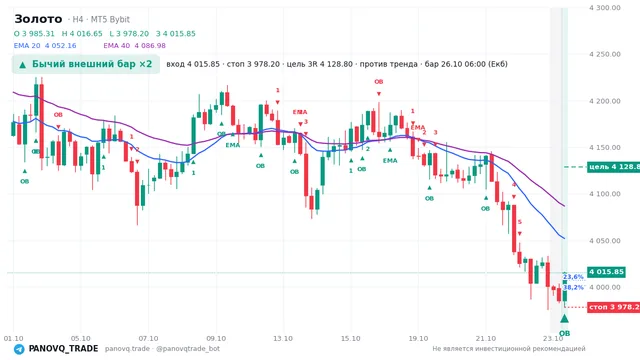Select the red number 4 signal marker
Viewport: 640px width, 360px height.
[514, 185]
